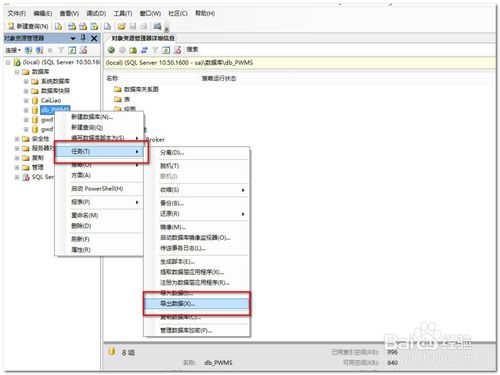This screenshot has height=375, width=500.
Task: Expand the 安全性 folder node
Action: (17, 139)
